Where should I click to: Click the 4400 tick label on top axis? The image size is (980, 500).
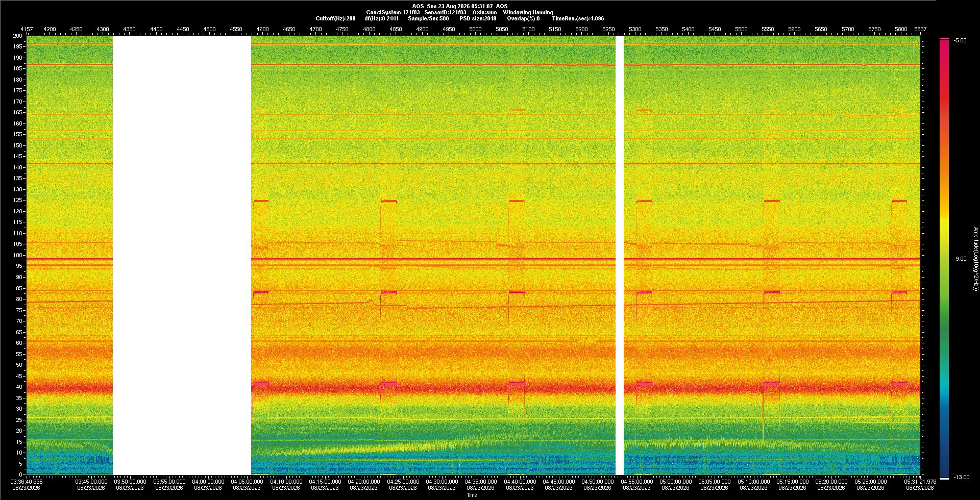(156, 29)
